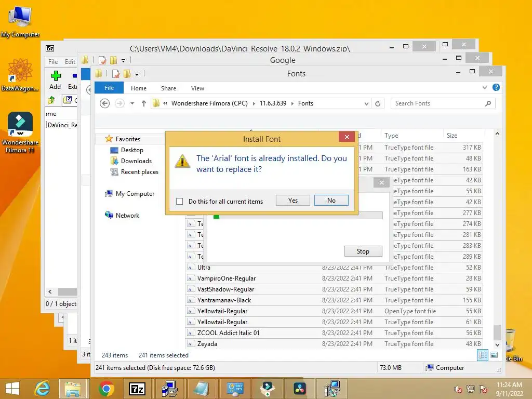Switch to the Share ribbon tab
The height and width of the screenshot is (399, 532).
click(168, 88)
